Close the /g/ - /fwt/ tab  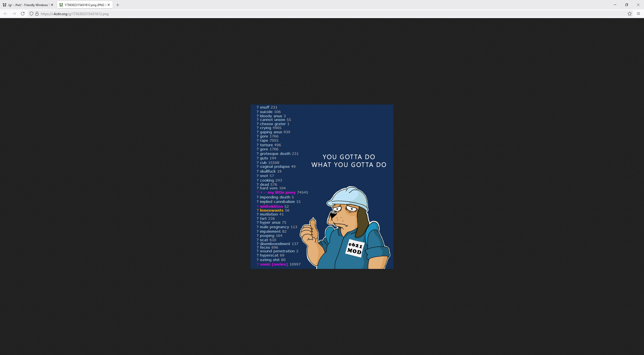point(52,5)
